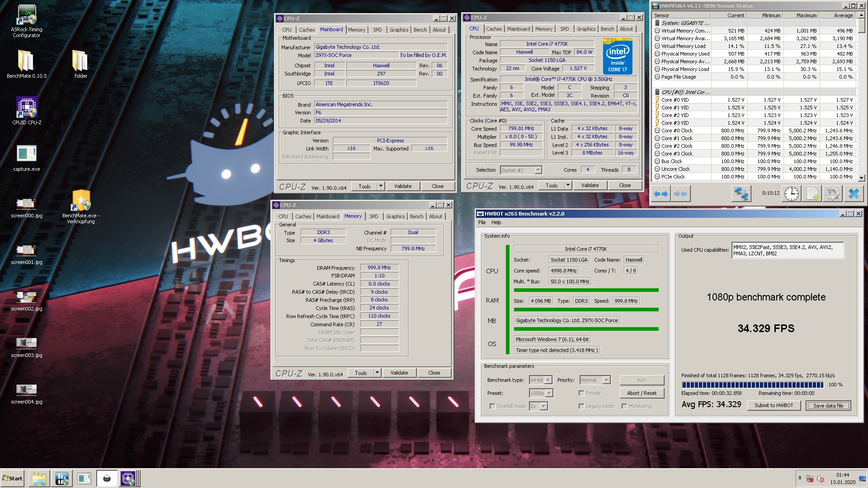Image resolution: width=868 pixels, height=488 pixels.
Task: Open the highlighted BenchMate taskbar icon
Action: tap(107, 479)
